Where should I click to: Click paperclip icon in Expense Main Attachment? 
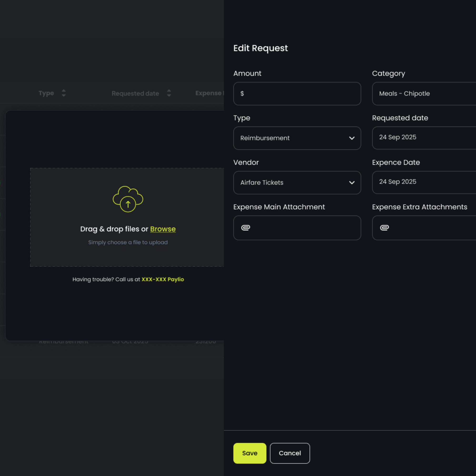point(245,228)
